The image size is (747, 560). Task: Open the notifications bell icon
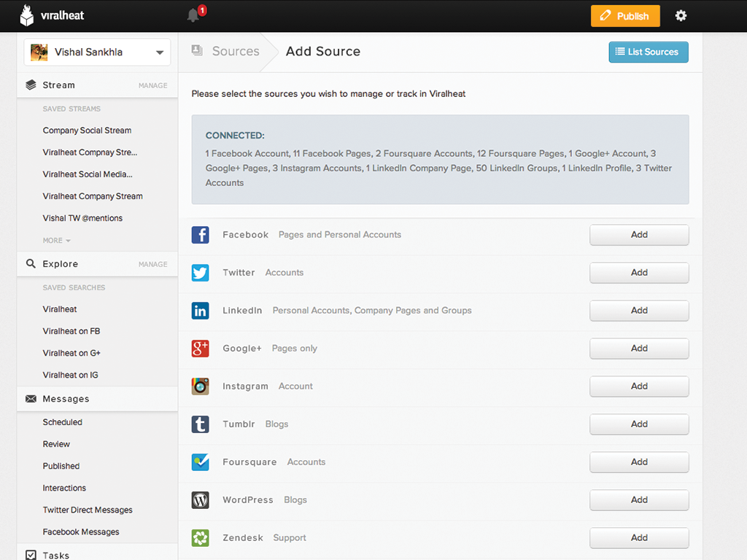(194, 15)
